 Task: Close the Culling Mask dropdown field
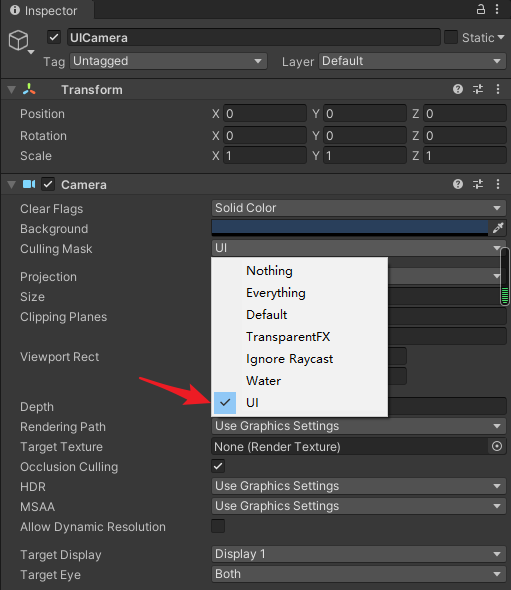coord(359,248)
